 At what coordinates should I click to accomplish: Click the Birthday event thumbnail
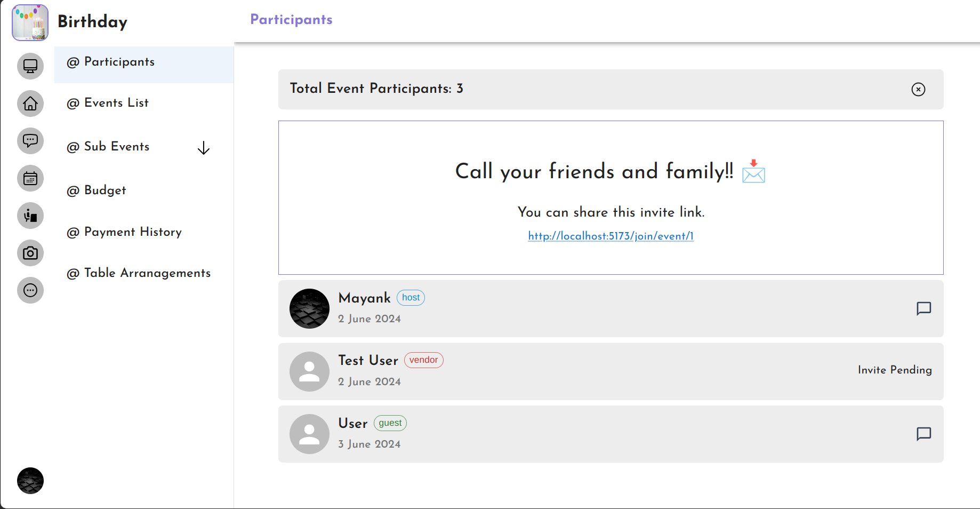(x=30, y=22)
